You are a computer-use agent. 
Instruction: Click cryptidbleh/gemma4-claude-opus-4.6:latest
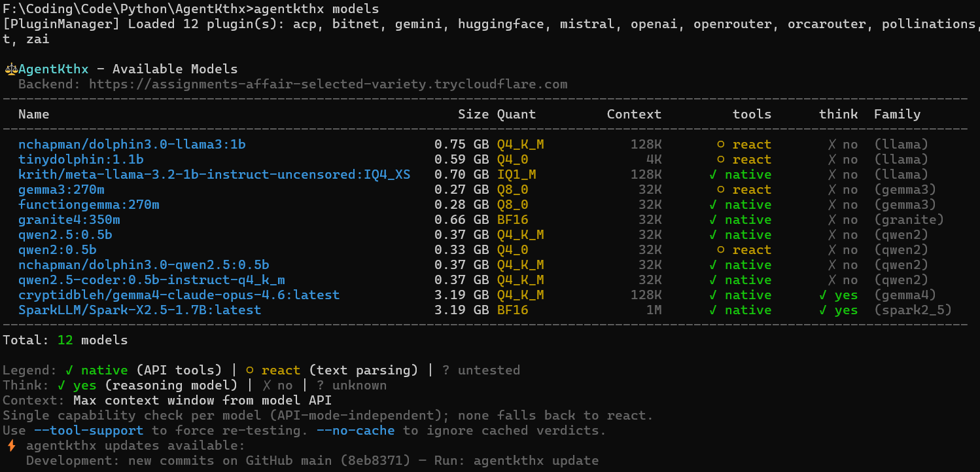179,295
